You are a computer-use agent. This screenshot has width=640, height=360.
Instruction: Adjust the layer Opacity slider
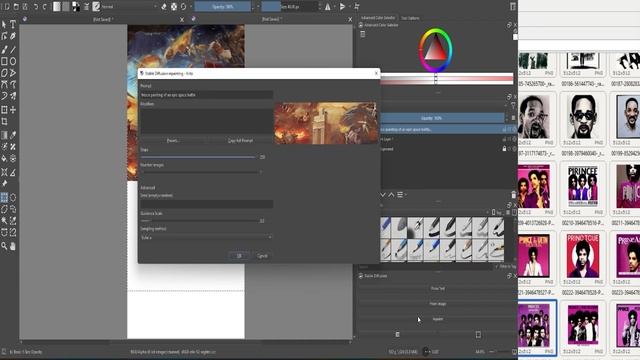click(442, 118)
